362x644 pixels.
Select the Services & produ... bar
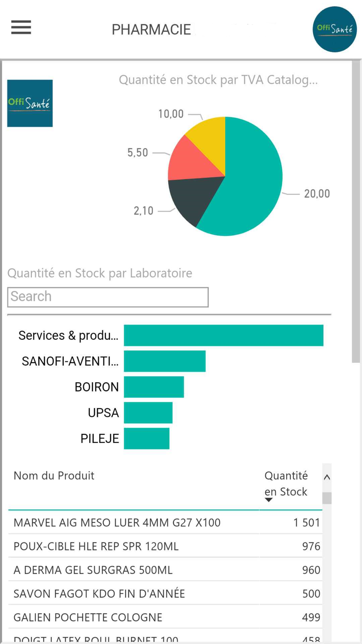point(223,335)
